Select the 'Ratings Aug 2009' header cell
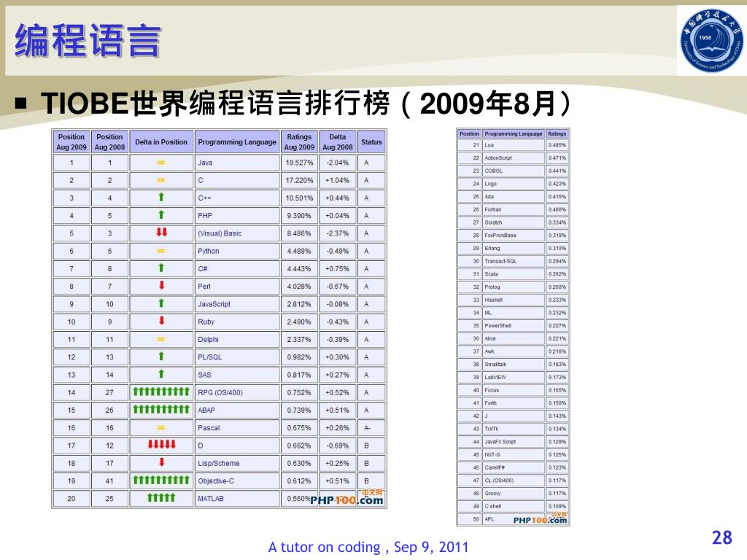This screenshot has width=747, height=560. point(299,142)
